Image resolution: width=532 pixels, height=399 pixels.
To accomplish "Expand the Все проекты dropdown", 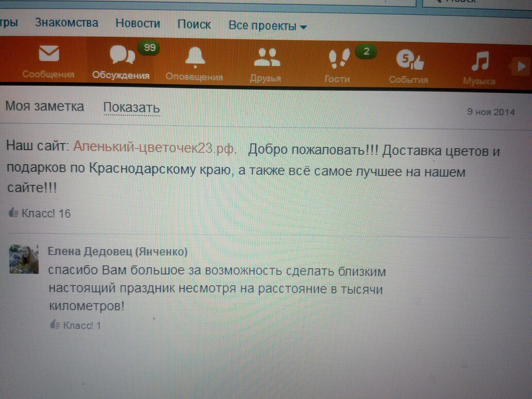I will coord(268,26).
